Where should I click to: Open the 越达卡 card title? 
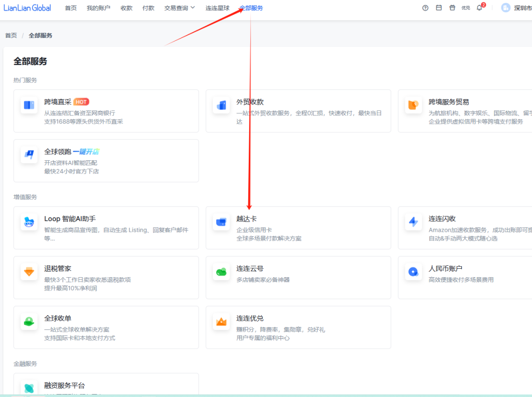point(247,218)
